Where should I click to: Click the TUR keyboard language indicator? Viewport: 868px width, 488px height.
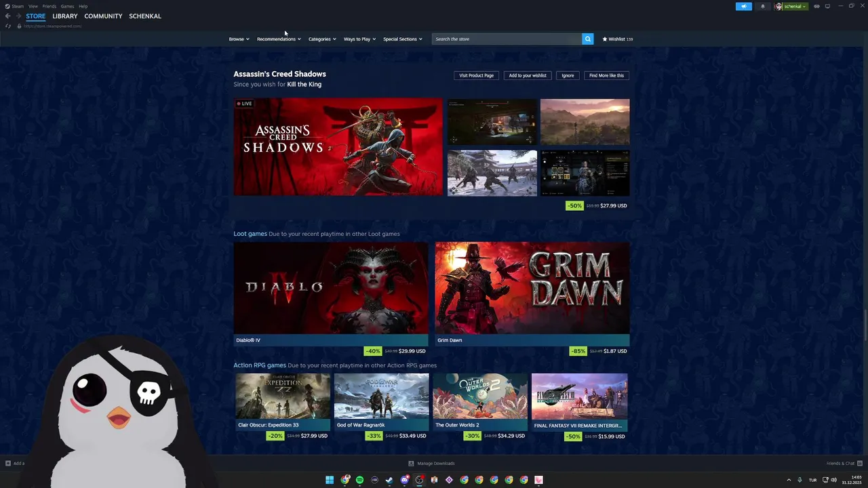(x=812, y=480)
